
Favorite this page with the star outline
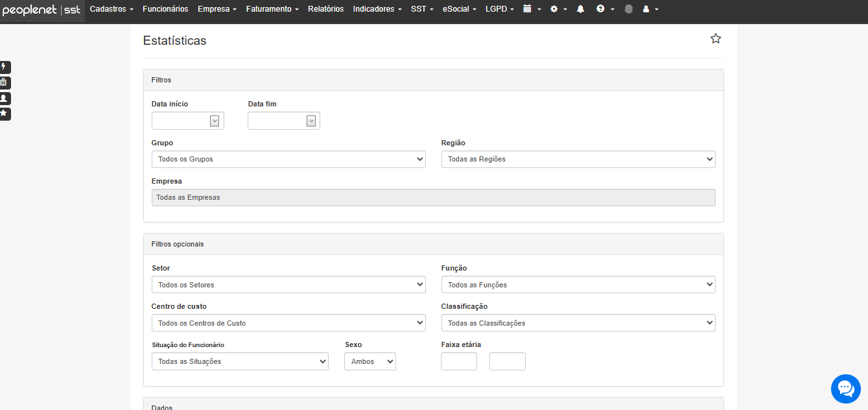(x=716, y=38)
